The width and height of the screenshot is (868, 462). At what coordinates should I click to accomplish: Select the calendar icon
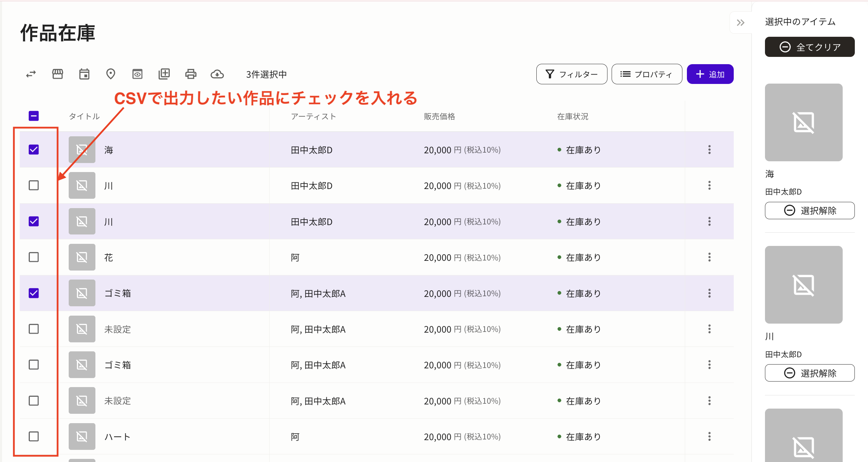pos(84,74)
